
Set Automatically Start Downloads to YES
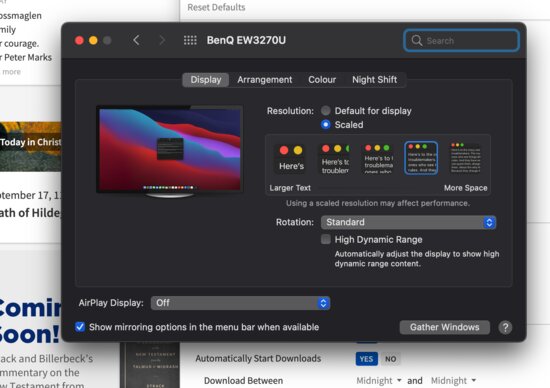[x=367, y=359]
